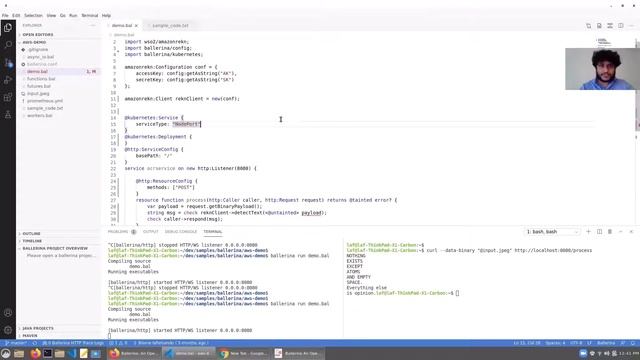The width and height of the screenshot is (640, 360).
Task: Open the notes app launcher in taskbar
Action: point(84,353)
